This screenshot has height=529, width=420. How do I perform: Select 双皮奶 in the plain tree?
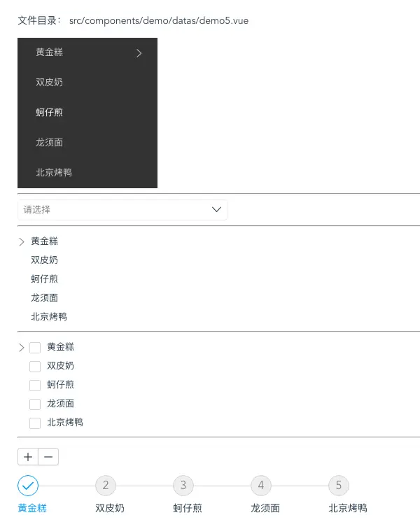[45, 260]
